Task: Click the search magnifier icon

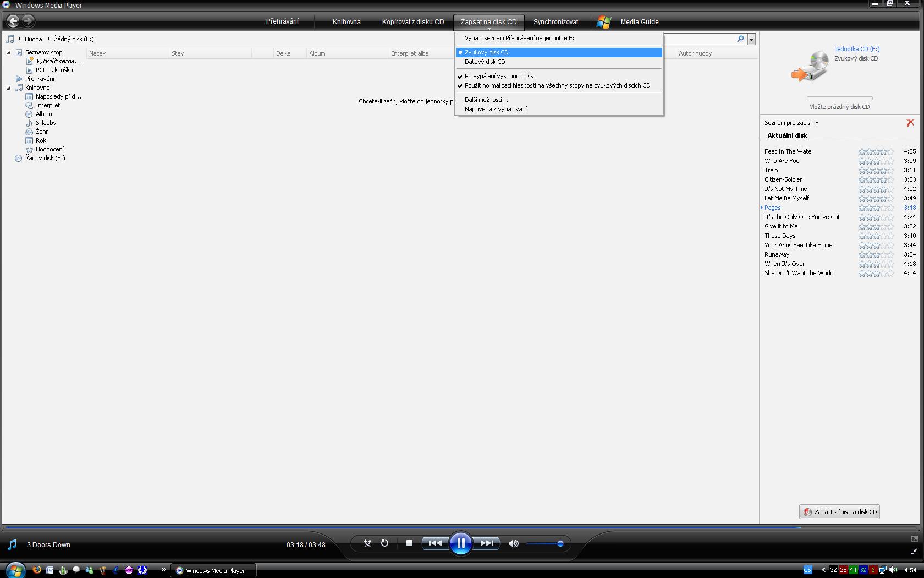Action: coord(740,39)
